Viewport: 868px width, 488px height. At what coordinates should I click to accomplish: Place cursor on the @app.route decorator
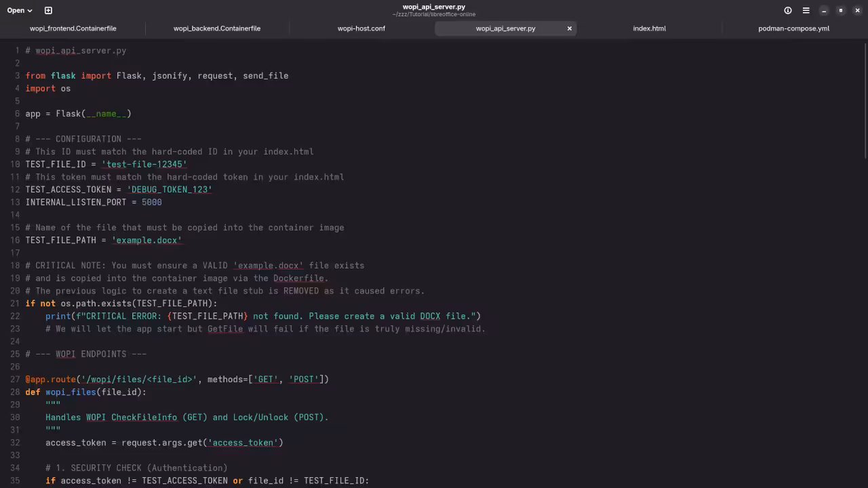point(51,380)
